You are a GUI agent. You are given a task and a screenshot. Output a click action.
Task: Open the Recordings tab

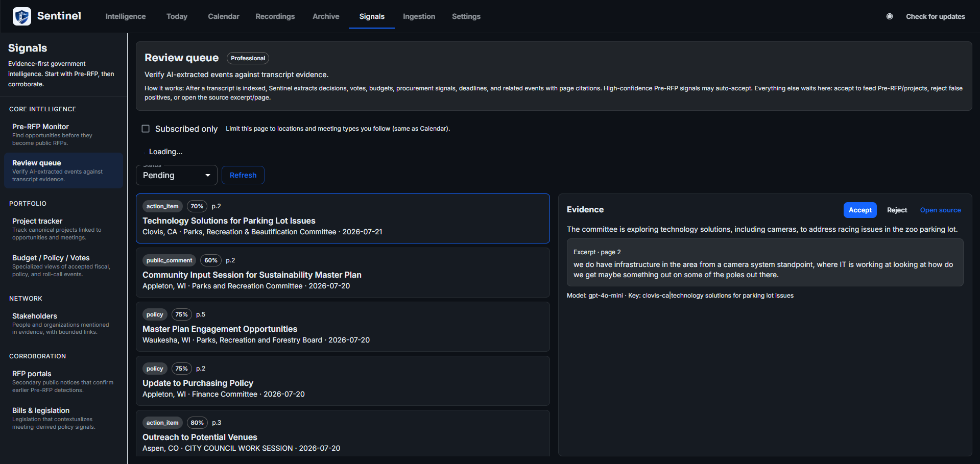click(x=275, y=16)
